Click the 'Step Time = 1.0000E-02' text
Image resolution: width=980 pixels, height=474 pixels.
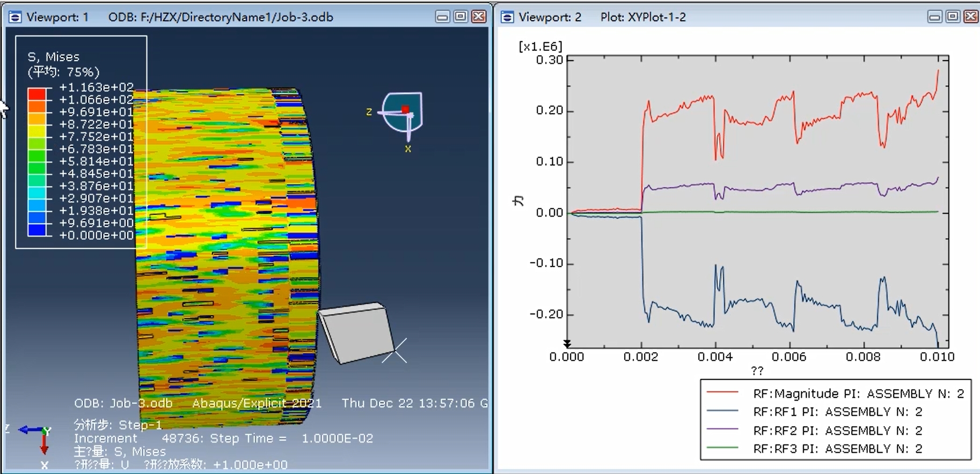tap(291, 439)
